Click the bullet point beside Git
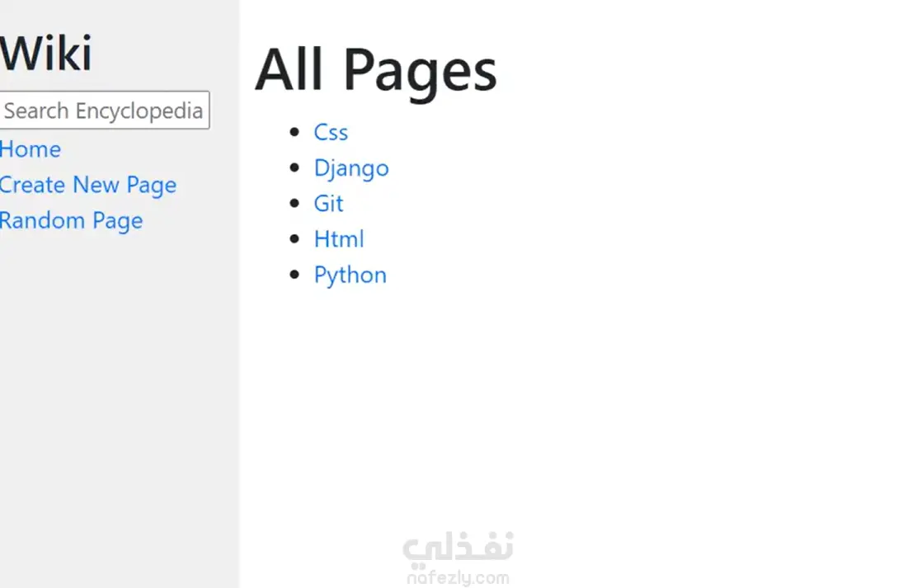This screenshot has width=917, height=588. coord(296,203)
